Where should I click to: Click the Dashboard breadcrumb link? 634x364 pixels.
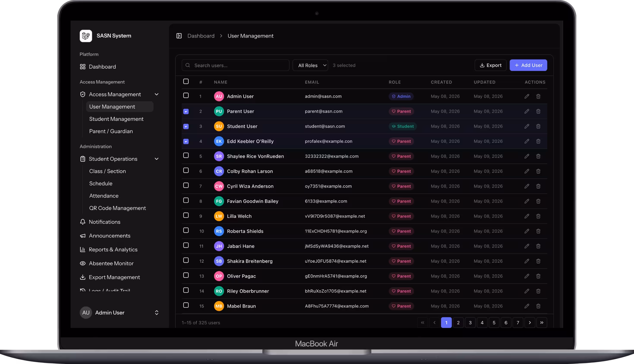tap(201, 36)
